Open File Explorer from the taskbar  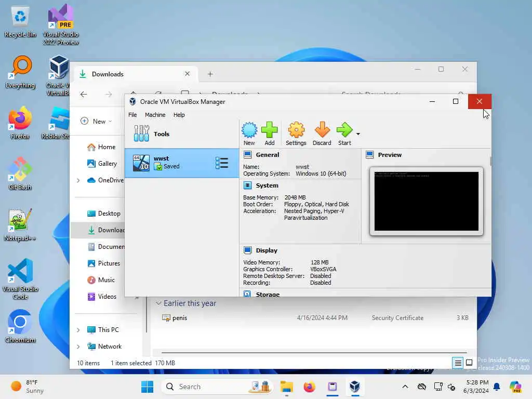287,387
